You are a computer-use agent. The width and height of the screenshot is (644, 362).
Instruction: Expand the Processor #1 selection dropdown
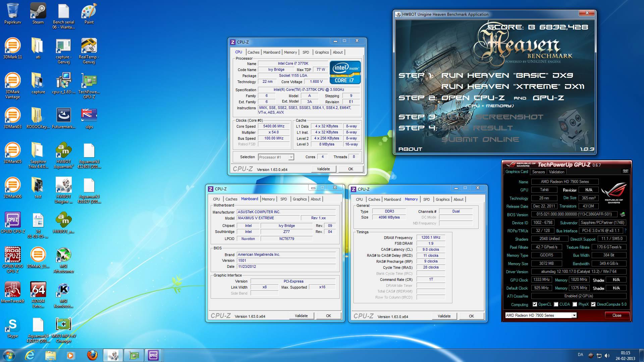coord(291,157)
